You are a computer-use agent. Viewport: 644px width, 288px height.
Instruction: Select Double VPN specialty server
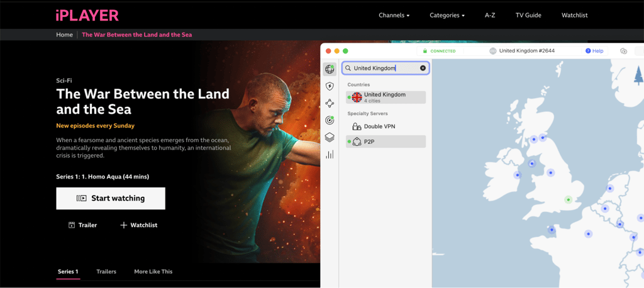coord(386,126)
